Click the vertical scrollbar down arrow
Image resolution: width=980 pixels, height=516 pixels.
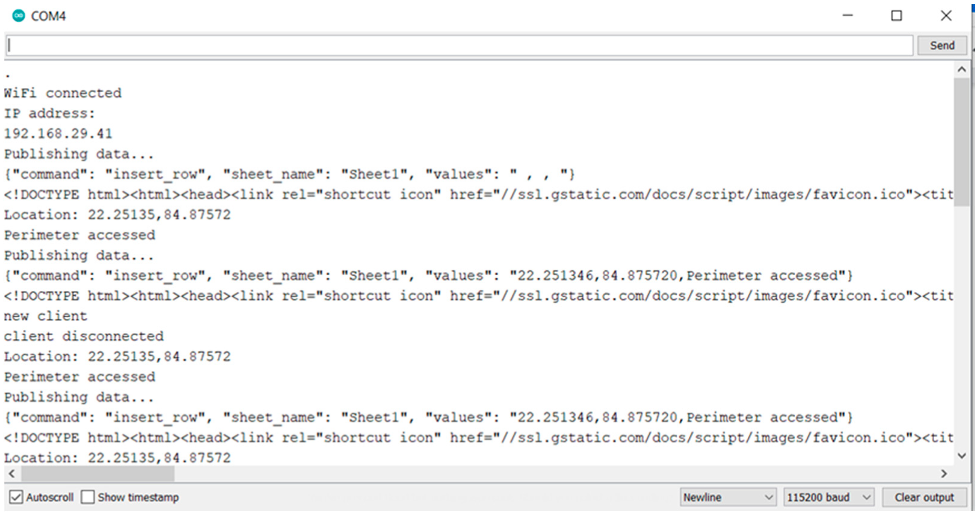pos(961,456)
